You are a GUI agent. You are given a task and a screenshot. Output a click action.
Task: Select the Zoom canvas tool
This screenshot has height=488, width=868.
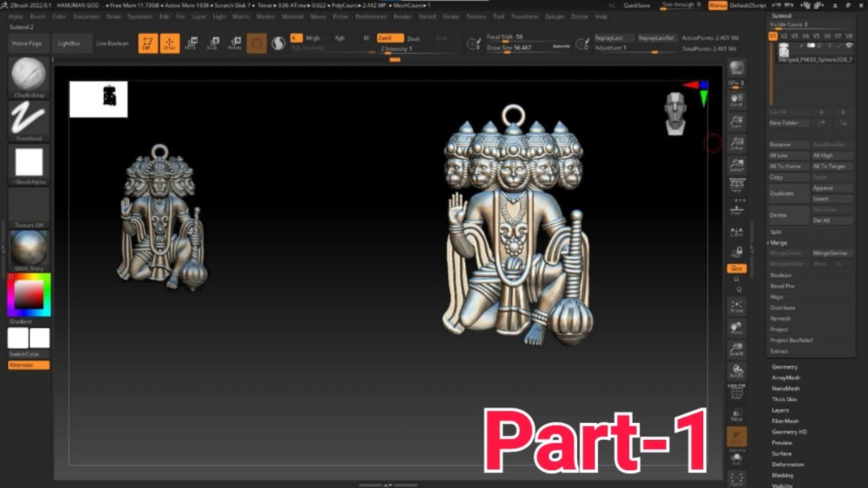click(x=736, y=122)
